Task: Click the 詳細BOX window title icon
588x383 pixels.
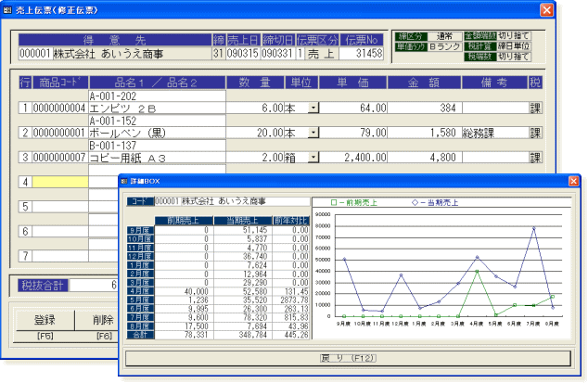Action: click(x=124, y=181)
